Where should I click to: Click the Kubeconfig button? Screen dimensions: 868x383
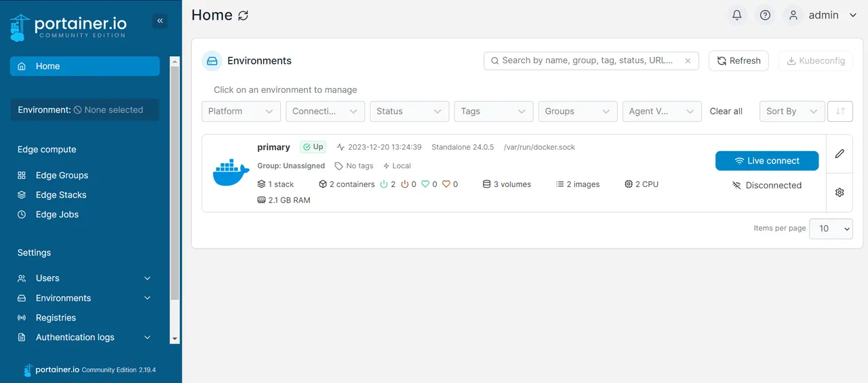tap(816, 60)
